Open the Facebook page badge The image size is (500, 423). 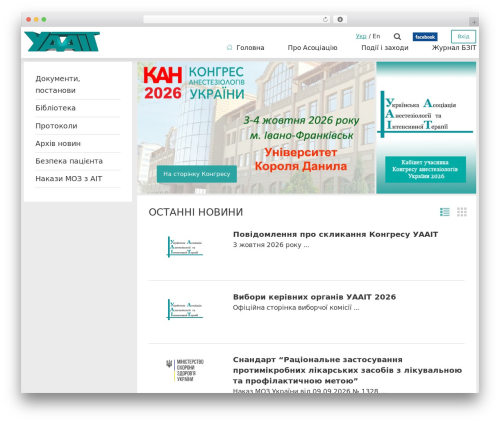pos(425,37)
